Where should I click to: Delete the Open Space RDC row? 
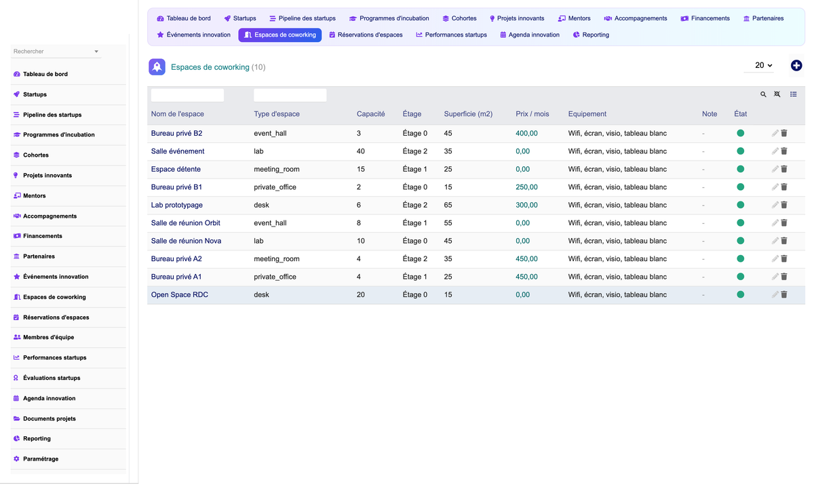(784, 294)
